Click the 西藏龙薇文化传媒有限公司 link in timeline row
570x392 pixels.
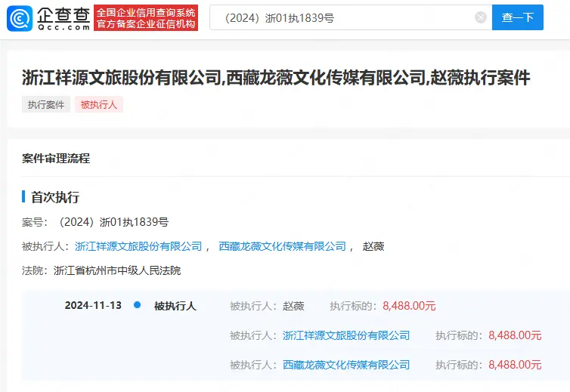pyautogui.click(x=346, y=365)
